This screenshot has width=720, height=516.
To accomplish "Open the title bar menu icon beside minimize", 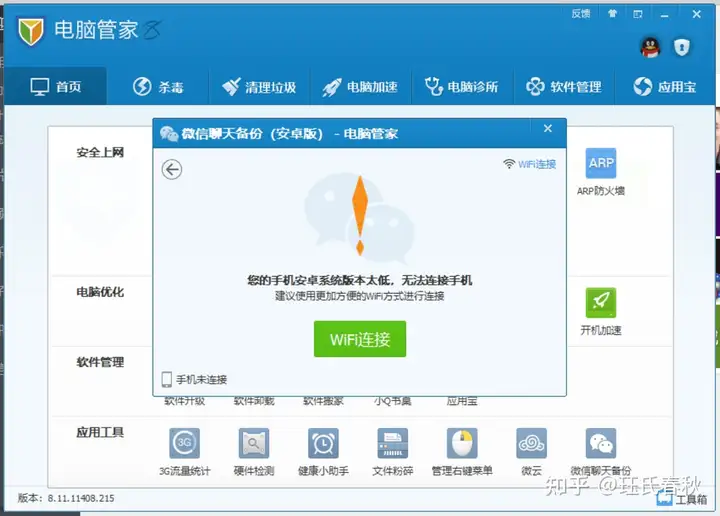I will click(638, 14).
